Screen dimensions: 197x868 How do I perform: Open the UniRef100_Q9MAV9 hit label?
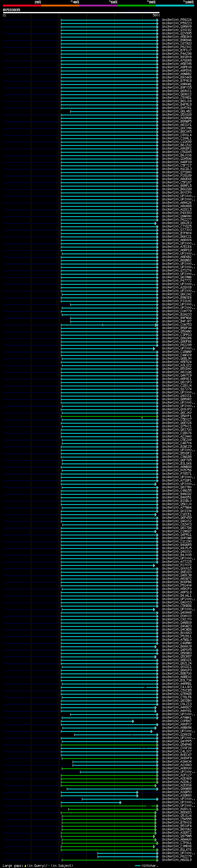(176, 26)
